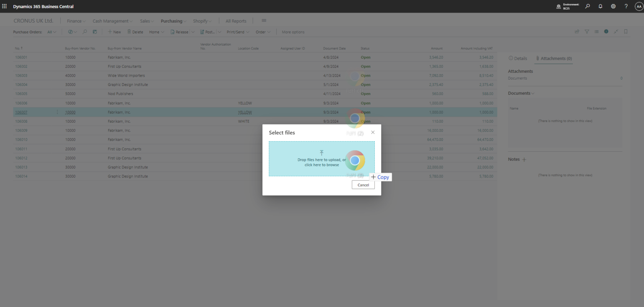
Task: Open Business Central settings gear
Action: coord(613,6)
